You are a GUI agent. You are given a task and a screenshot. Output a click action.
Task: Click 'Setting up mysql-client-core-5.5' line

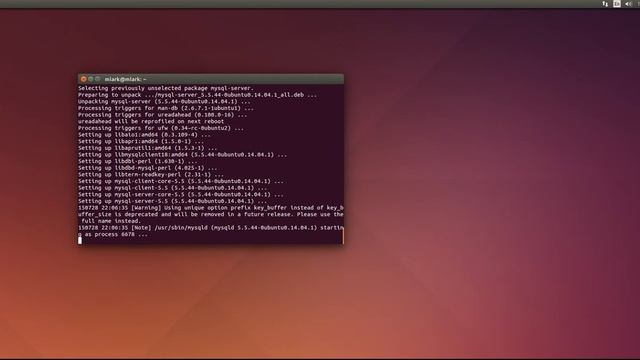pos(181,181)
